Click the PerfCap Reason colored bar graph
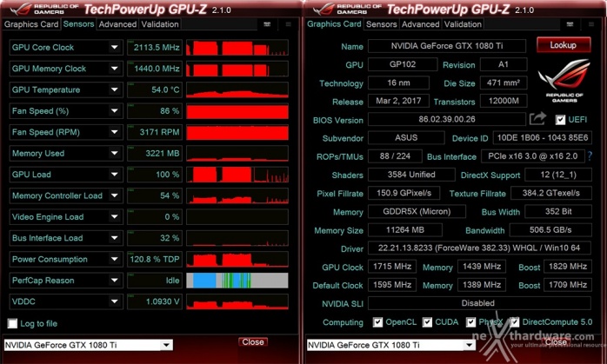Viewport: 607px width, 364px height. (237, 280)
